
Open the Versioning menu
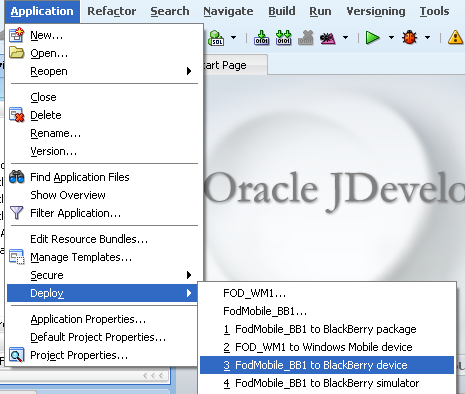point(376,11)
